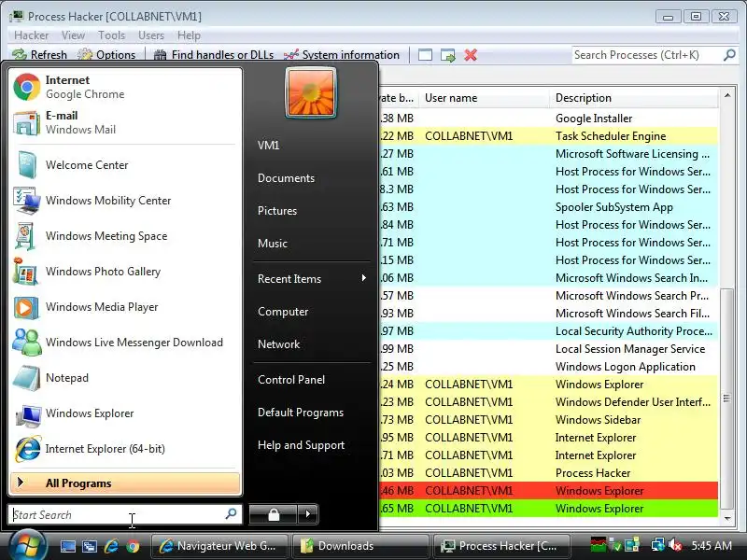The image size is (747, 560).
Task: Select the Process Hacker process row
Action: click(549, 473)
